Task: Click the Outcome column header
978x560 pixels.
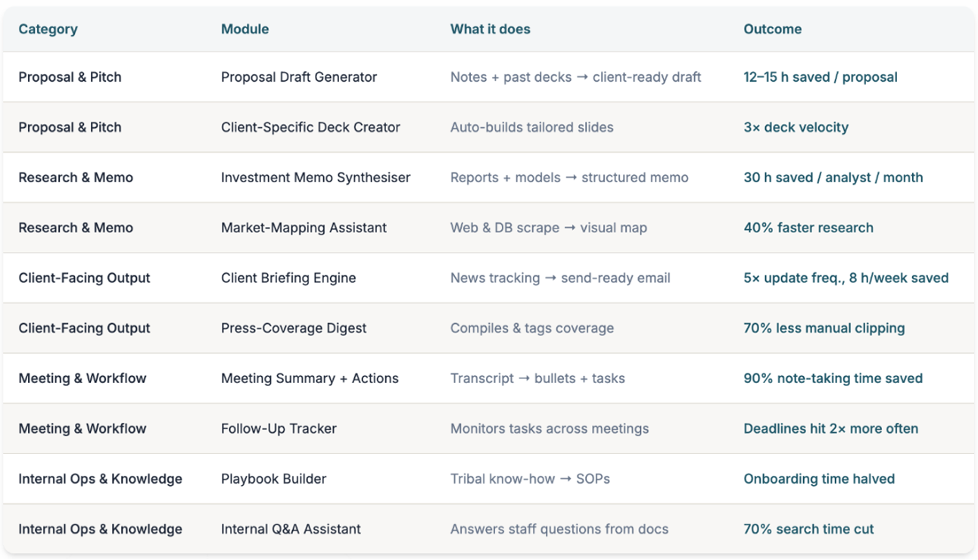Action: point(772,30)
